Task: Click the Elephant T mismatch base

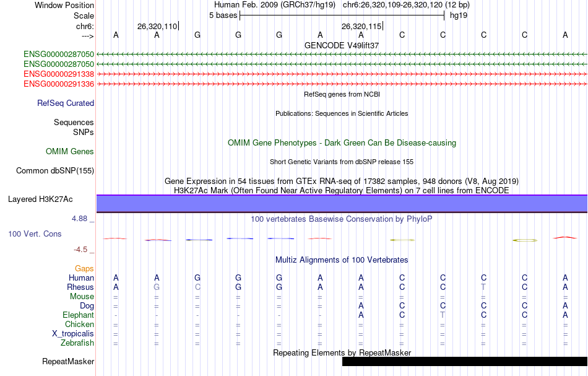Action: pos(443,315)
